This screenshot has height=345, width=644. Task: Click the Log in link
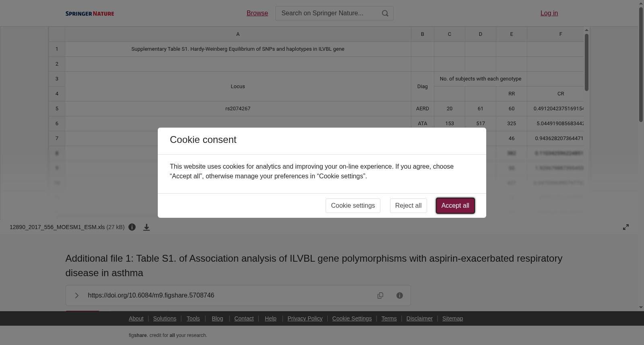(x=549, y=13)
